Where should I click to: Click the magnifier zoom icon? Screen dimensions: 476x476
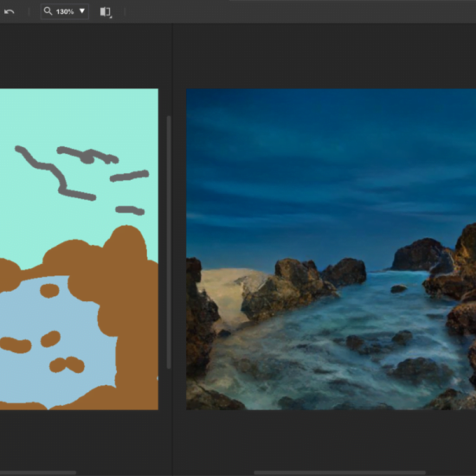point(48,11)
